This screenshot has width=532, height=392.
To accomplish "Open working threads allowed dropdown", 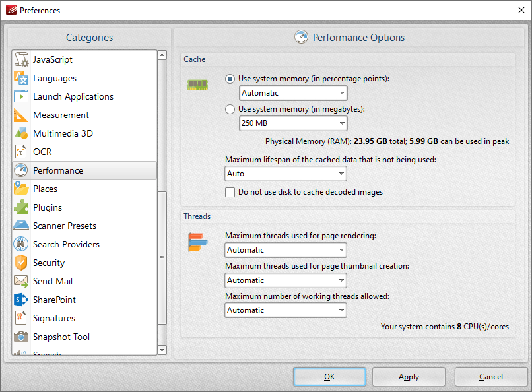I will tap(286, 310).
